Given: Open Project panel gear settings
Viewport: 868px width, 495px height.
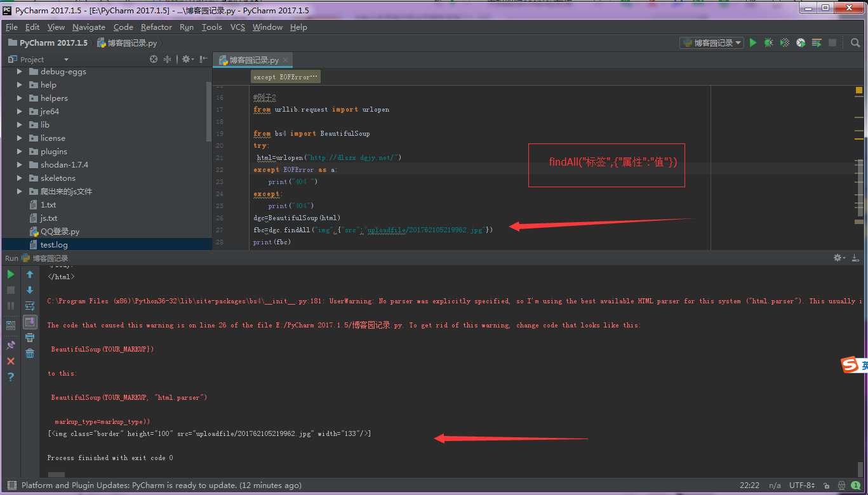Looking at the screenshot, I should tap(187, 59).
